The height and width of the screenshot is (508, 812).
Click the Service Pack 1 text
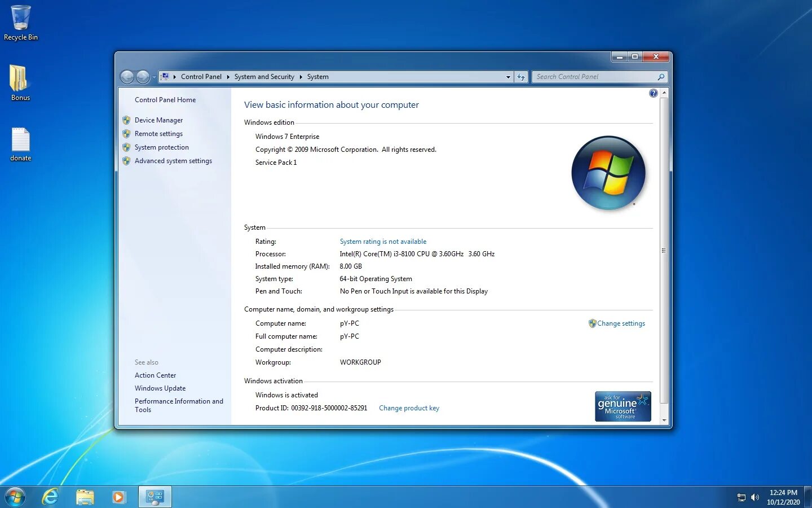276,163
